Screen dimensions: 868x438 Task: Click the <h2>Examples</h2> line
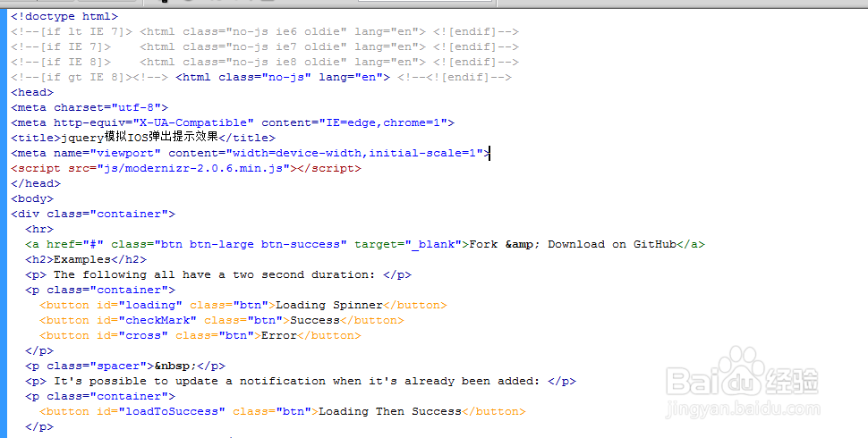coord(86,259)
